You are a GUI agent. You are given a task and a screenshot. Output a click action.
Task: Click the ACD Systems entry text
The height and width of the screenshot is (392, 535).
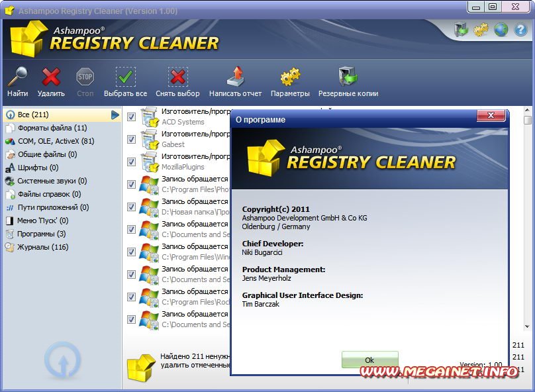tap(183, 122)
